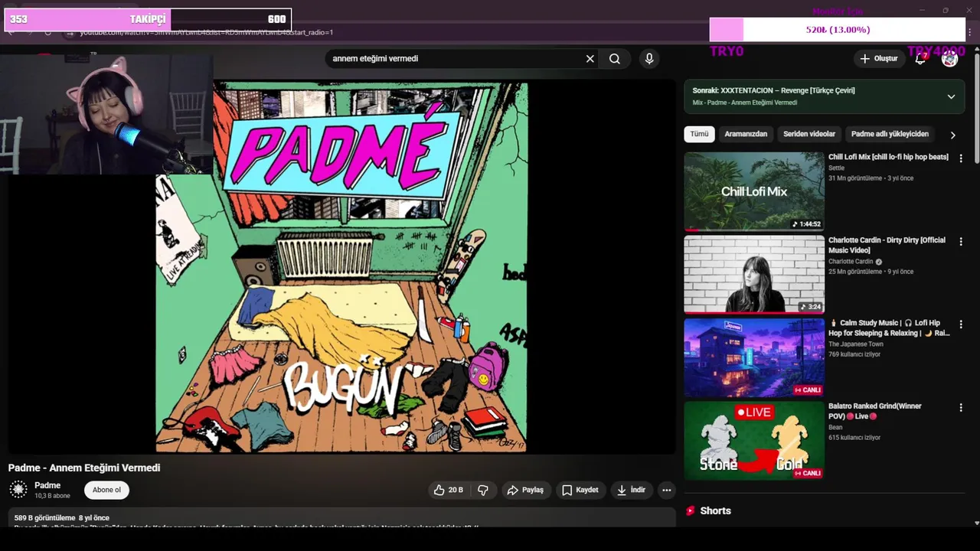Click the TAKİPÇİ follower goal progress bar
Viewport: 980px width, 551px height.
coord(148,20)
